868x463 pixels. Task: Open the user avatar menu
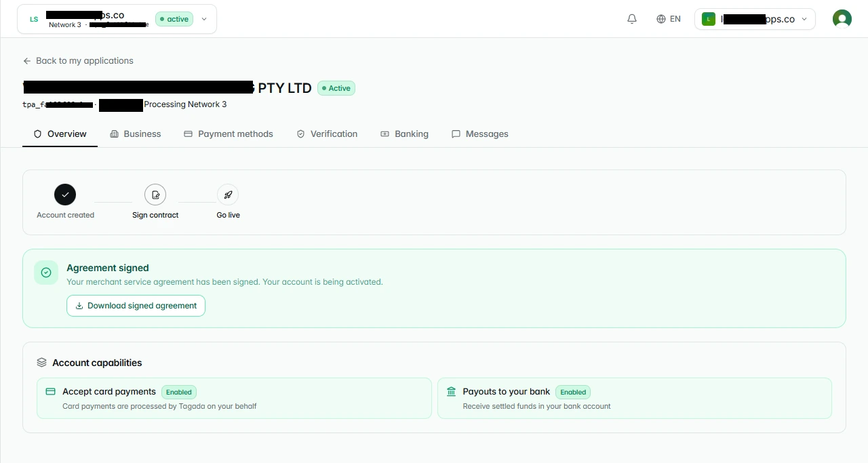pyautogui.click(x=842, y=19)
